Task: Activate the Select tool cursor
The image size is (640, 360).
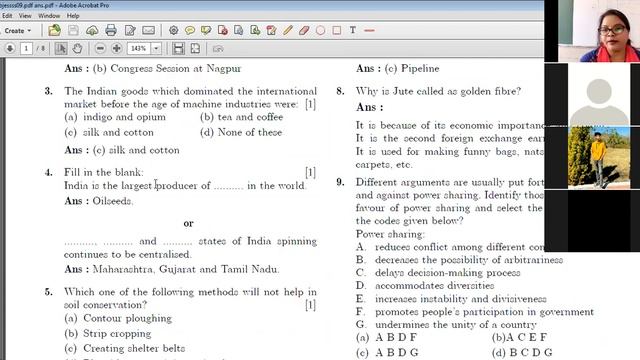Action: pyautogui.click(x=61, y=49)
